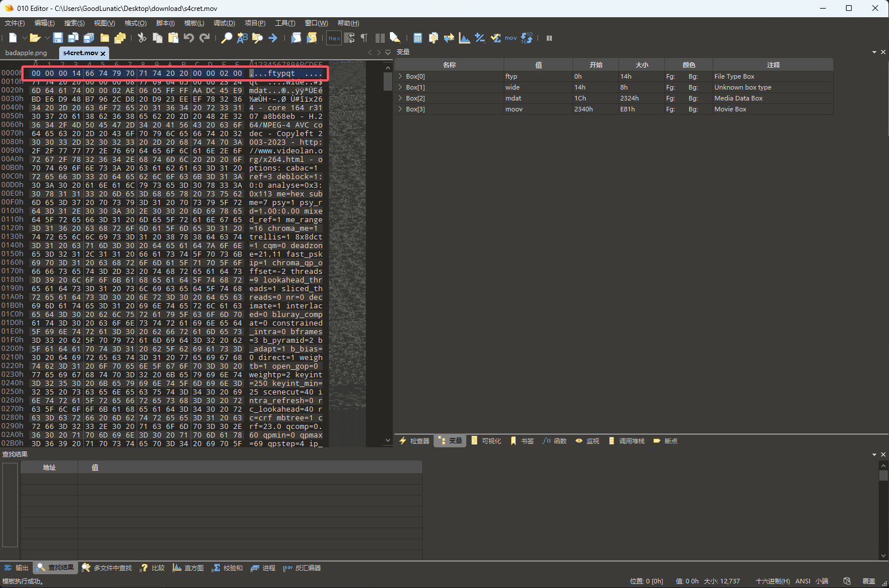Open the 直方图 bottom tab
Image resolution: width=889 pixels, height=588 pixels.
tap(188, 568)
